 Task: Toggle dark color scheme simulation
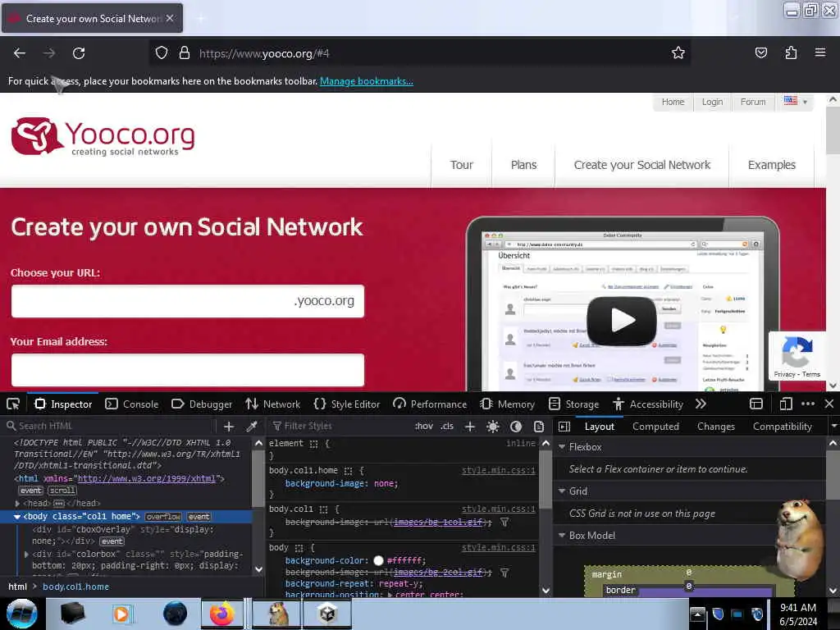pyautogui.click(x=516, y=427)
